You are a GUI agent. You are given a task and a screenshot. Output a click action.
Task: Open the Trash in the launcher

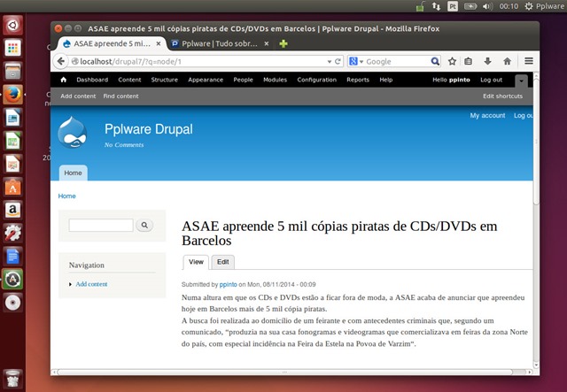tap(13, 378)
